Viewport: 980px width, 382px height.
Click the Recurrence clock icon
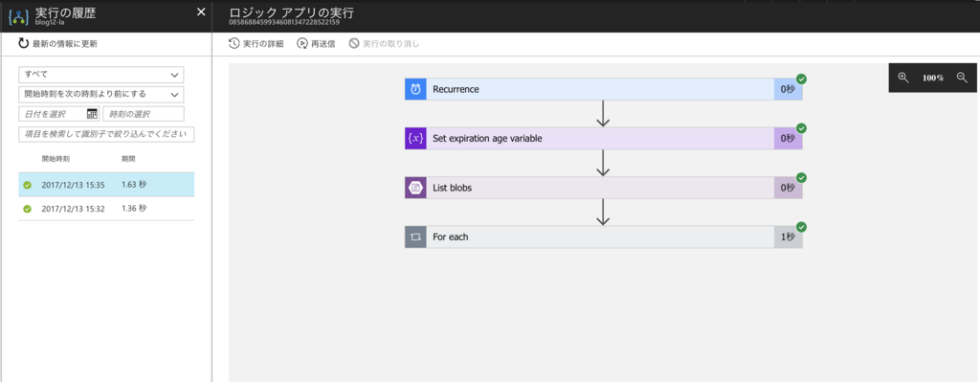(x=415, y=89)
